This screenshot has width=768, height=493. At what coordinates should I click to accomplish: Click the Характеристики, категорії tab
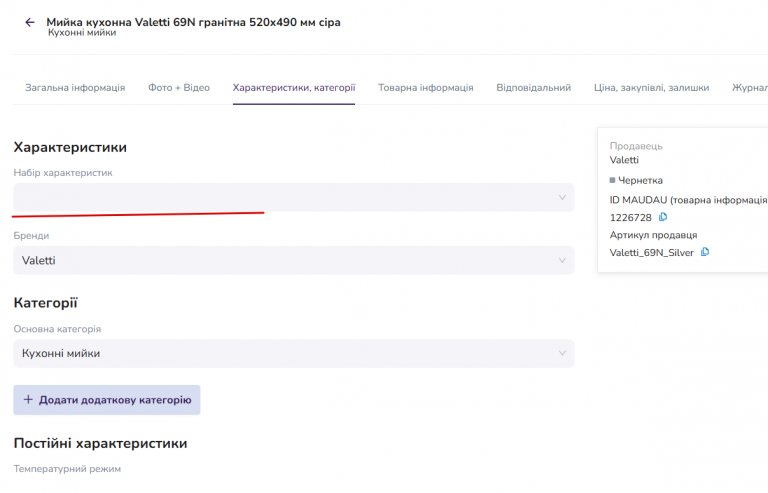294,88
